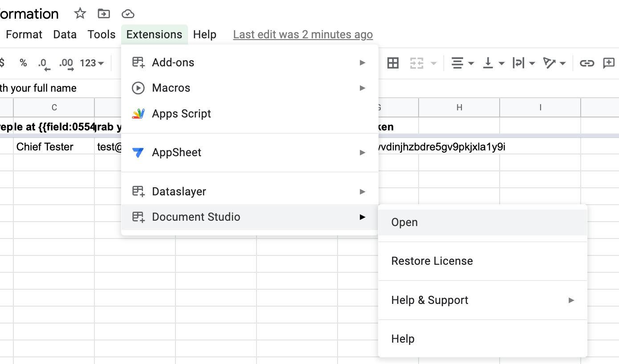This screenshot has width=619, height=364.
Task: Click text wrapping icon
Action: point(518,63)
